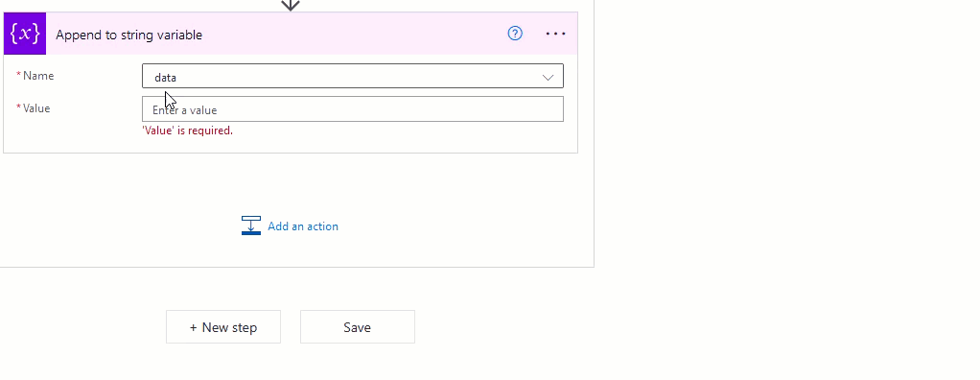This screenshot has height=380, width=980.
Task: Click the down arrow connector above the card
Action: coord(290,5)
